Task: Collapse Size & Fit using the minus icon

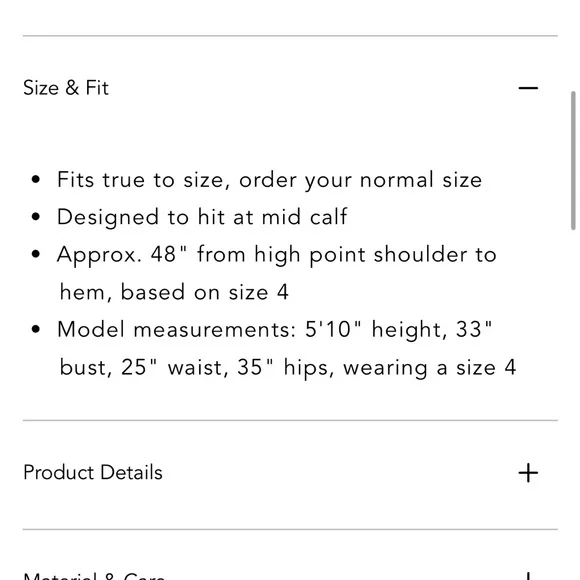Action: 528,88
